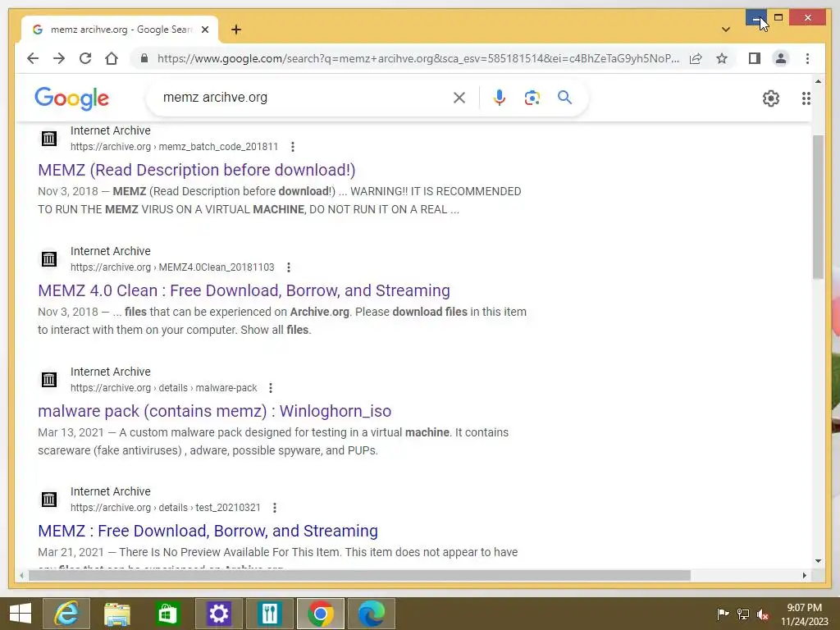Open 'MEMZ : Free Download, Borrow' result
Screen dimensions: 840x630
click(208, 531)
